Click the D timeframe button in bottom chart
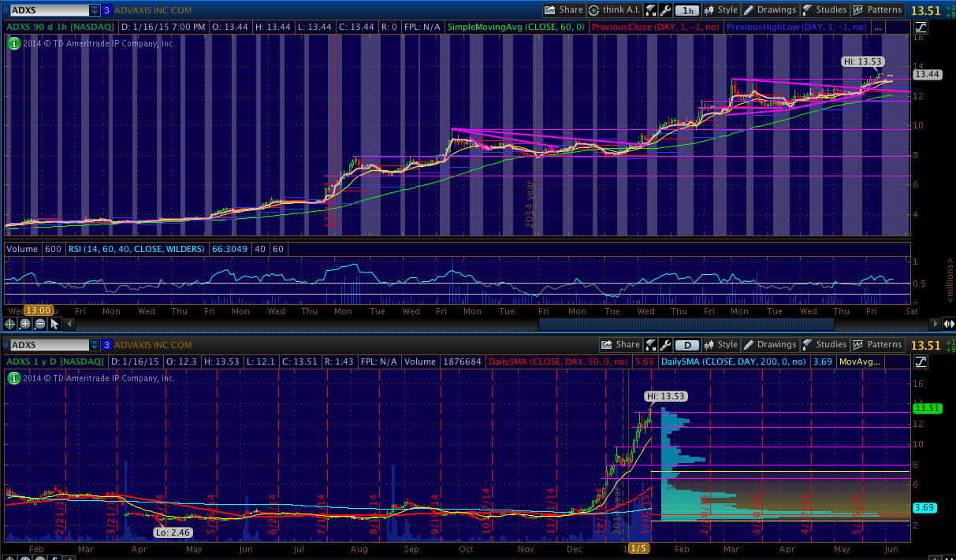The width and height of the screenshot is (956, 560). pyautogui.click(x=688, y=345)
